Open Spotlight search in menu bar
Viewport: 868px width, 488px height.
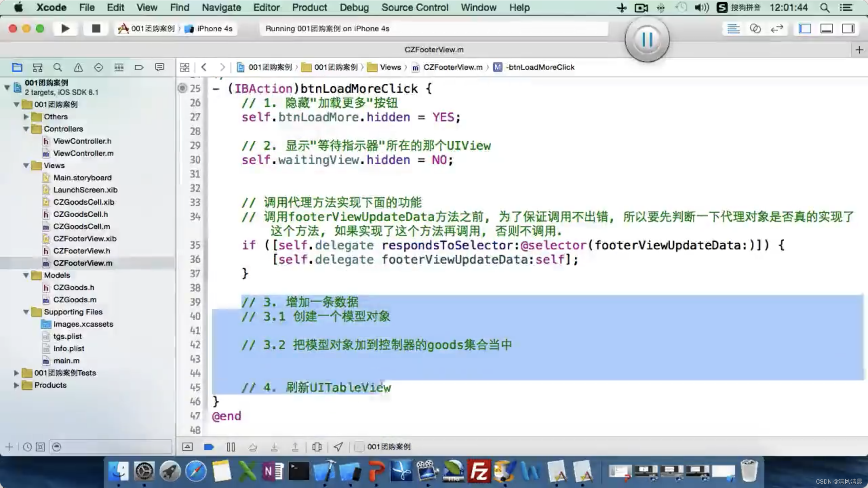[825, 7]
